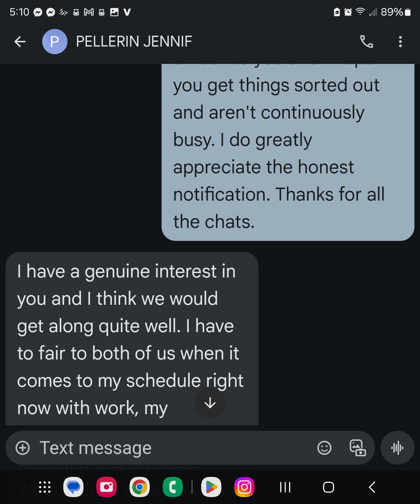This screenshot has width=420, height=504.
Task: Launch Google Messages from the dock
Action: [x=73, y=487]
